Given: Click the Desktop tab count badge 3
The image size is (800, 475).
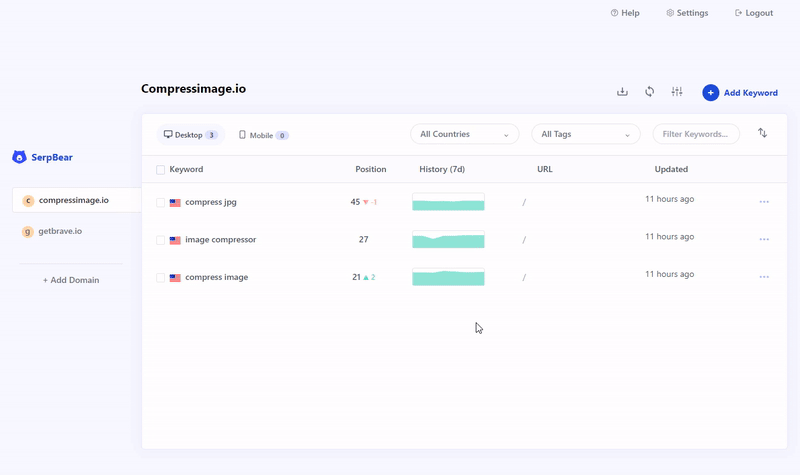Looking at the screenshot, I should (211, 135).
